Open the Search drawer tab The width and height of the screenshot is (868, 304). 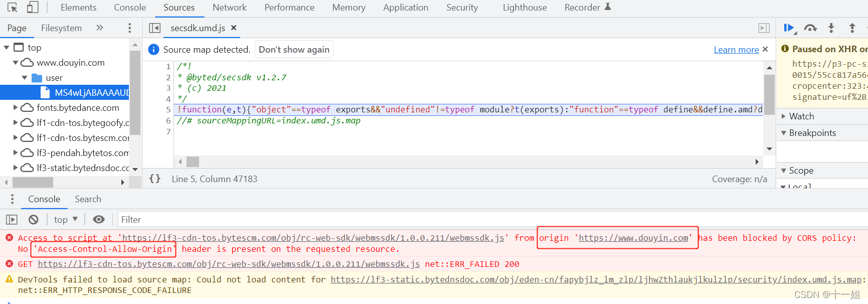pos(88,199)
